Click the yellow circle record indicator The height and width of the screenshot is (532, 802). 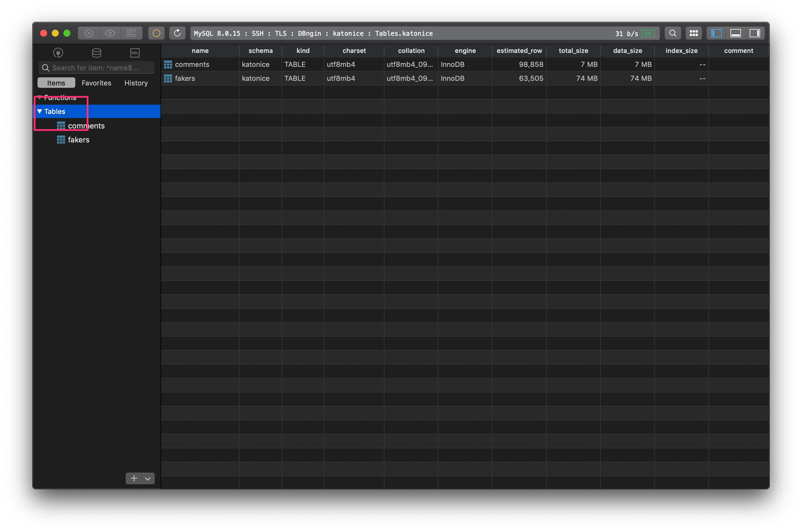click(x=156, y=33)
